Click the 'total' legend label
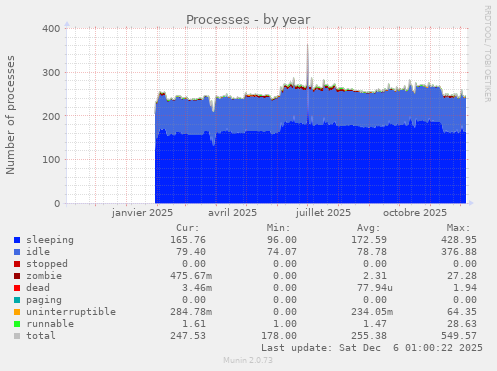 (41, 336)
